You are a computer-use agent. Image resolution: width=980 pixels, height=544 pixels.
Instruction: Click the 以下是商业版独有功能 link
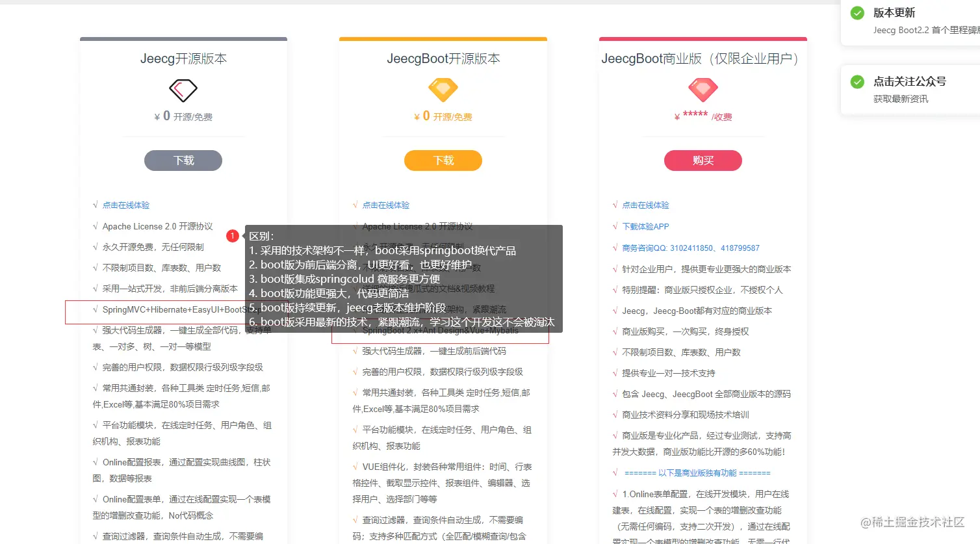(697, 473)
